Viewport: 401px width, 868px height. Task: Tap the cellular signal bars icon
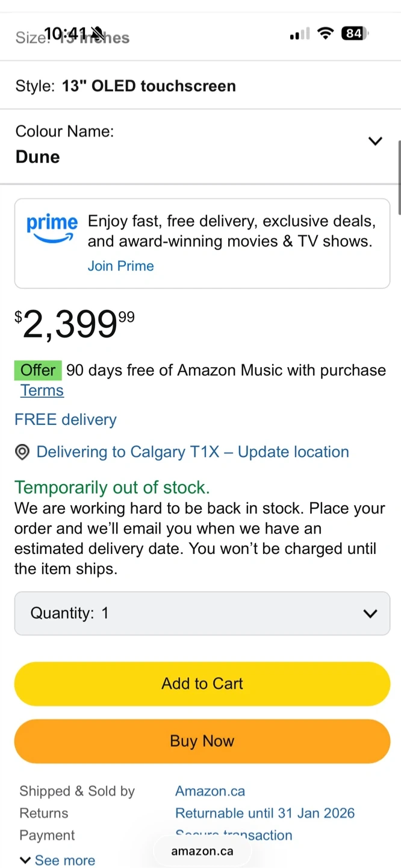[x=299, y=34]
